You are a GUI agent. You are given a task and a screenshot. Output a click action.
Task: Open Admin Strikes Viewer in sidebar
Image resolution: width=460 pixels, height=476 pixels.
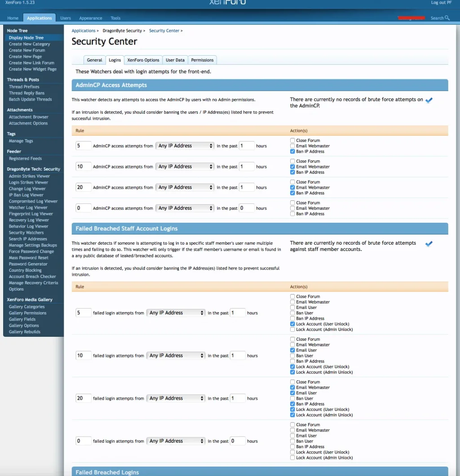click(x=29, y=176)
